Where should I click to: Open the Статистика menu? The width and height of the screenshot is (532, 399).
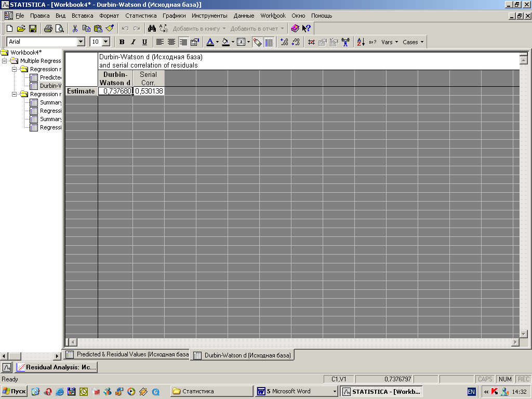click(141, 16)
